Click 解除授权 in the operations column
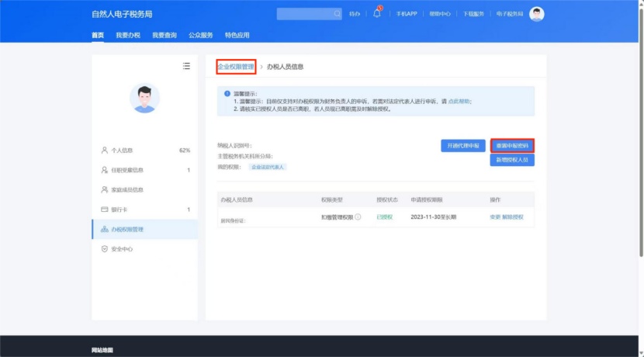The width and height of the screenshot is (644, 357). point(513,217)
